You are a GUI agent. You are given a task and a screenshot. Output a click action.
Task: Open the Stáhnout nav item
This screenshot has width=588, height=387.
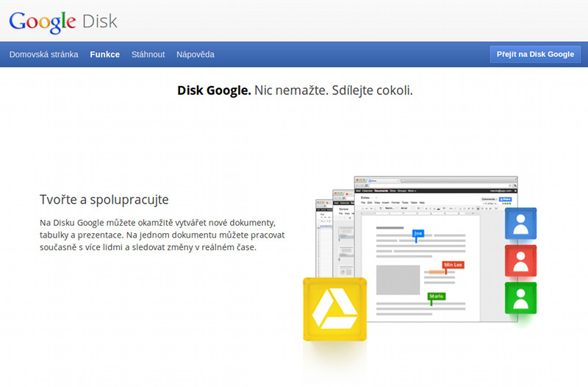[x=148, y=54]
